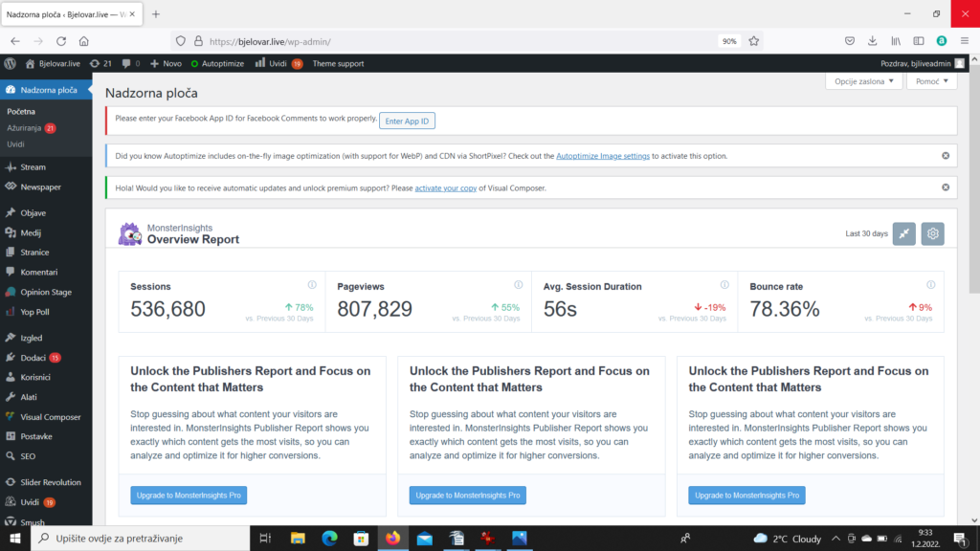The width and height of the screenshot is (980, 551).
Task: Open Visual Composer sidebar menu
Action: pyautogui.click(x=46, y=417)
